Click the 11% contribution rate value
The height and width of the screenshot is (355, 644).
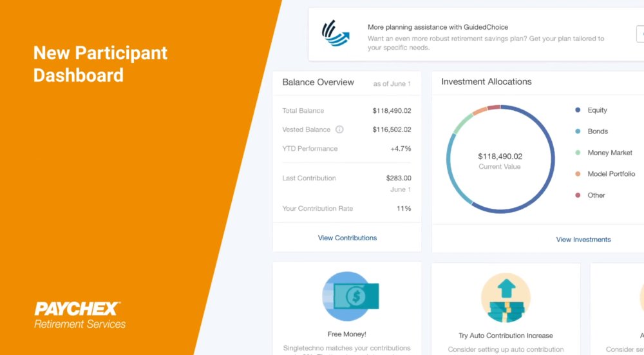[x=404, y=208]
